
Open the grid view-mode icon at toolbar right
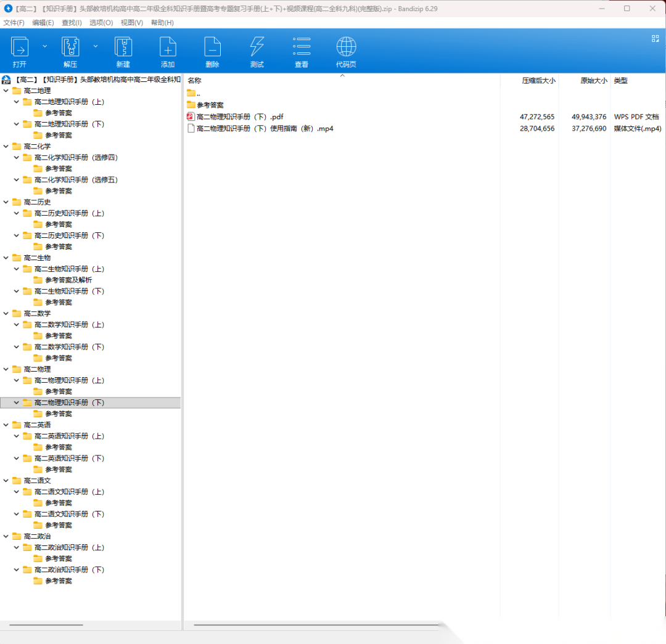pyautogui.click(x=655, y=38)
